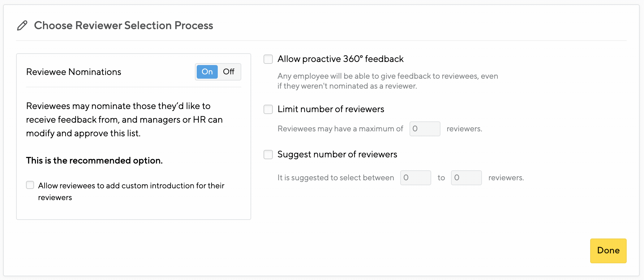This screenshot has height=280, width=644.
Task: Click the Choose Reviewer Selection Process title
Action: tap(123, 25)
